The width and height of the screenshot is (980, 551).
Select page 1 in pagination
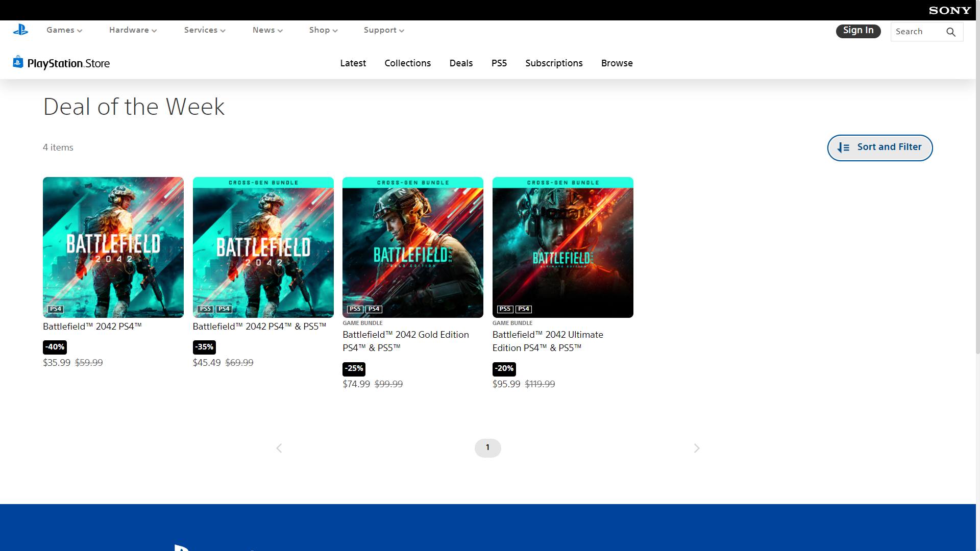pyautogui.click(x=487, y=448)
